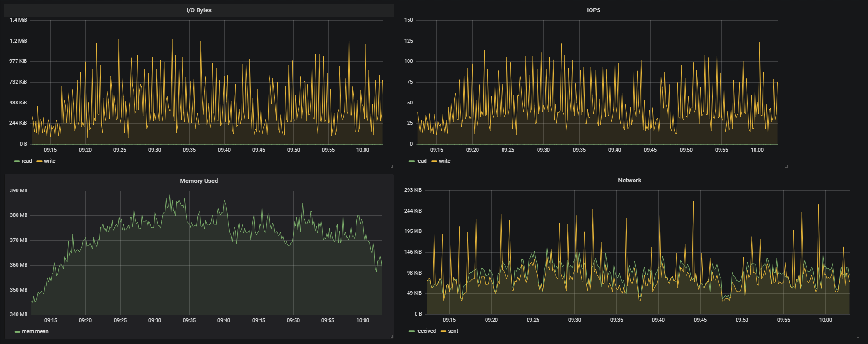Click the 09:15 time label under IOPS chart
868x344 pixels.
[x=436, y=150]
